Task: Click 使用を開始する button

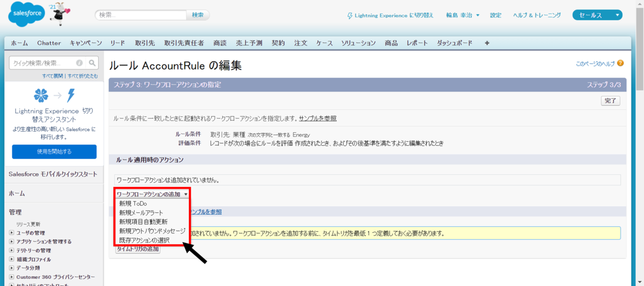Action: pyautogui.click(x=54, y=152)
